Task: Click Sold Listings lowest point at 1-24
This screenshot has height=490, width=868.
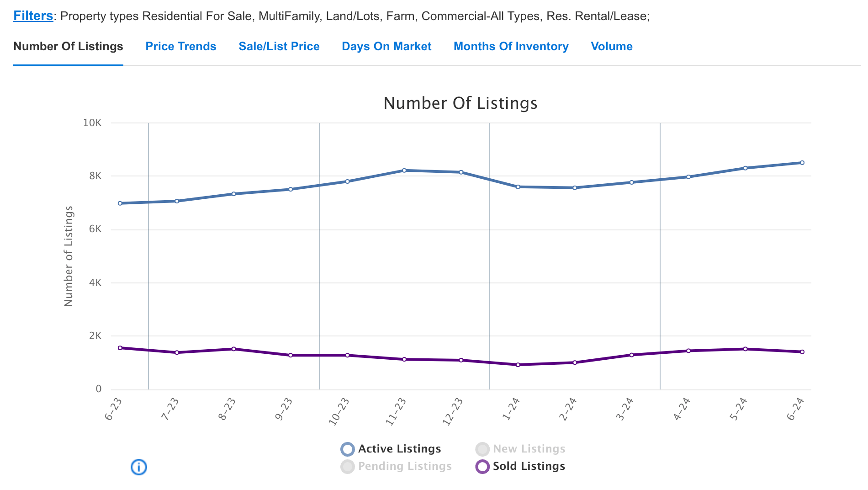Action: coord(518,365)
